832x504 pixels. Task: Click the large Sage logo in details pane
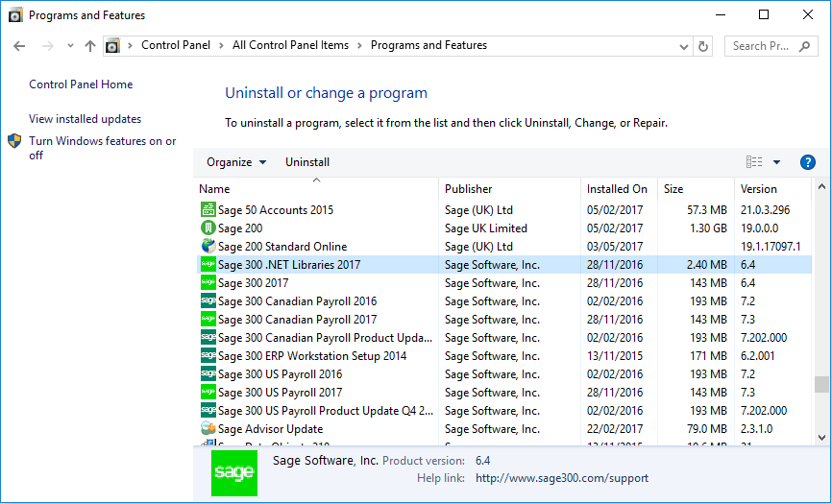click(x=234, y=472)
